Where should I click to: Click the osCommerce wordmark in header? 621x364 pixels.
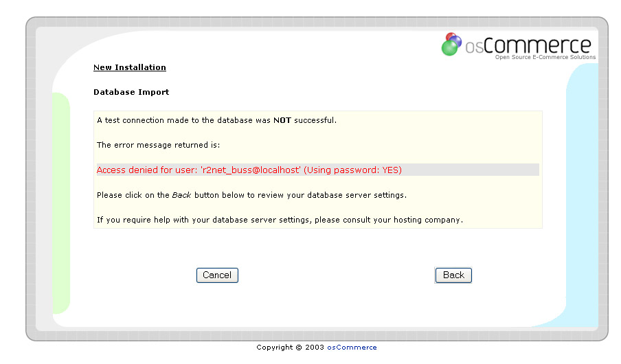[528, 45]
